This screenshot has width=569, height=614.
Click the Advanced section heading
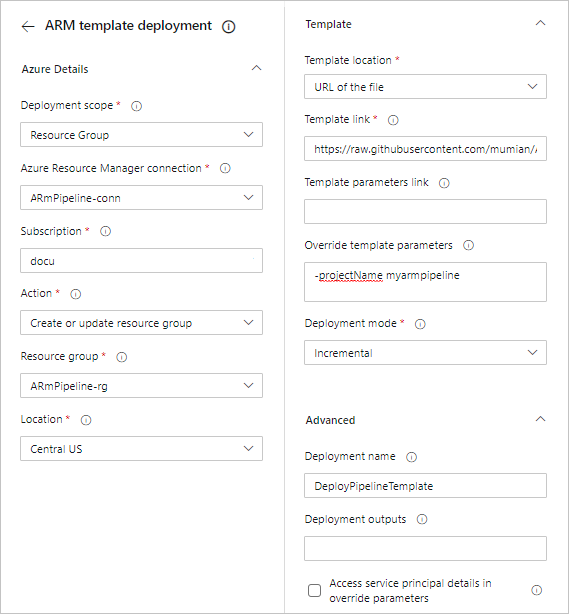click(330, 420)
